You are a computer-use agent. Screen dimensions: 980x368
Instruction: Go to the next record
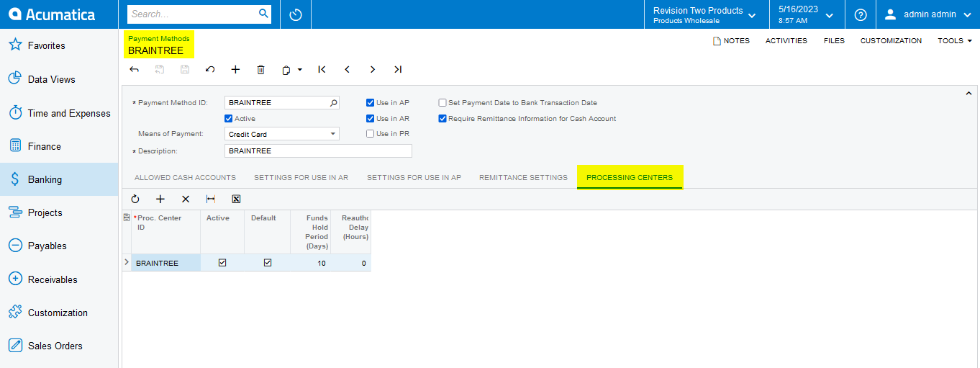(x=373, y=70)
